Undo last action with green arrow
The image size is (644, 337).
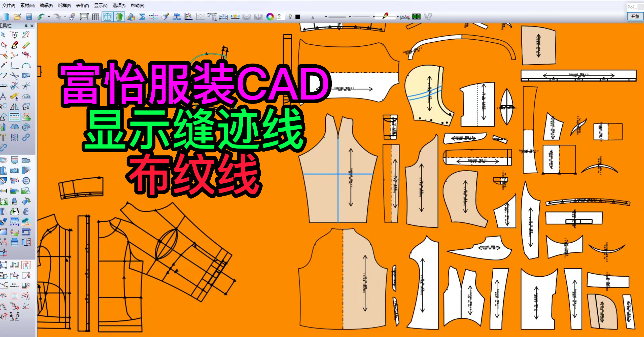41,17
